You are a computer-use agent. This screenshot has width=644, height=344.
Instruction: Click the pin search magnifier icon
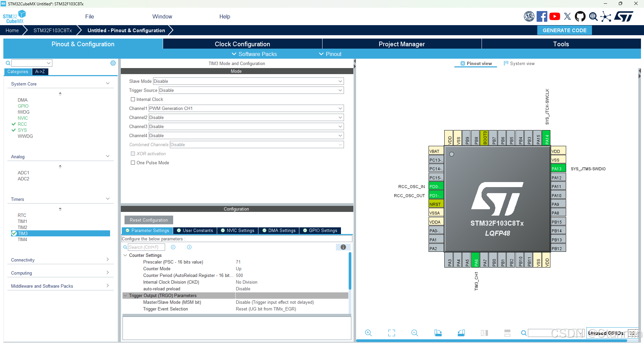(x=524, y=333)
